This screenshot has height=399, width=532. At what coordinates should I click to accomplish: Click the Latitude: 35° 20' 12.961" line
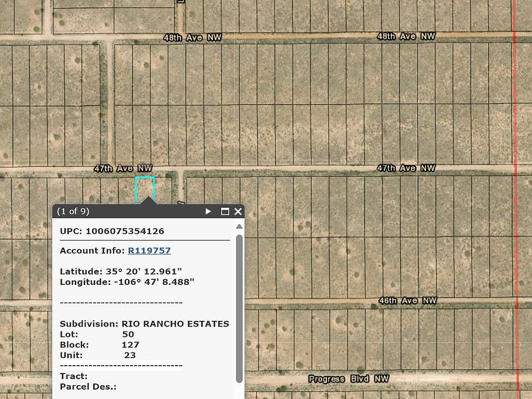pos(121,272)
